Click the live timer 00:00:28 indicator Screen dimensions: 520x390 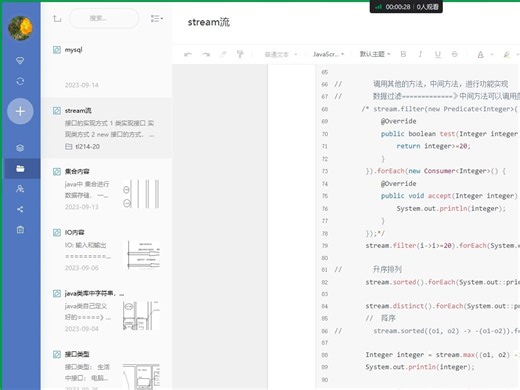pyautogui.click(x=398, y=7)
